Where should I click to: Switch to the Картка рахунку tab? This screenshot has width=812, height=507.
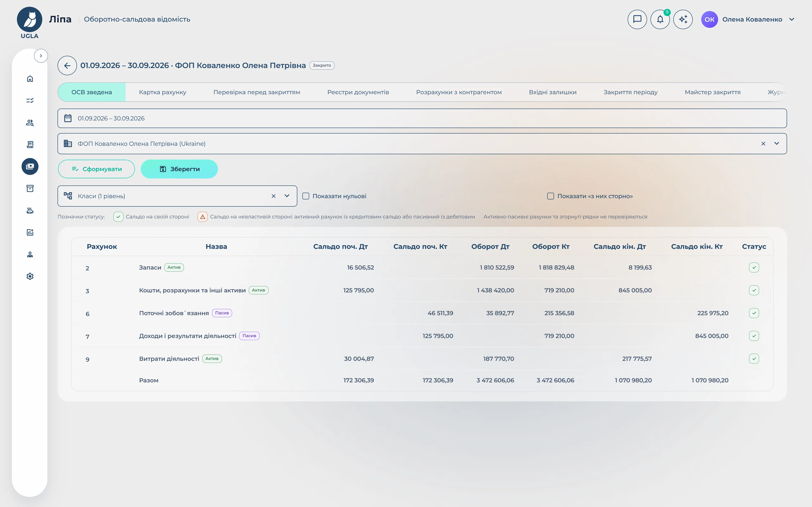(162, 92)
